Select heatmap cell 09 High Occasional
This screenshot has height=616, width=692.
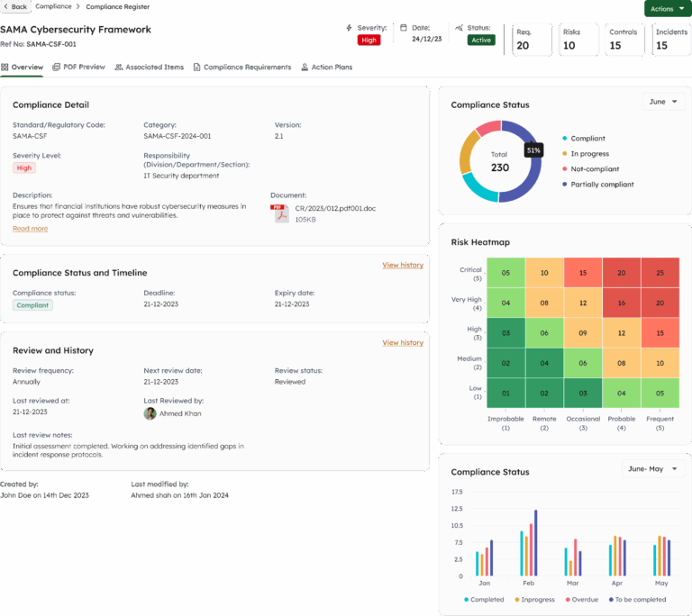pyautogui.click(x=583, y=332)
